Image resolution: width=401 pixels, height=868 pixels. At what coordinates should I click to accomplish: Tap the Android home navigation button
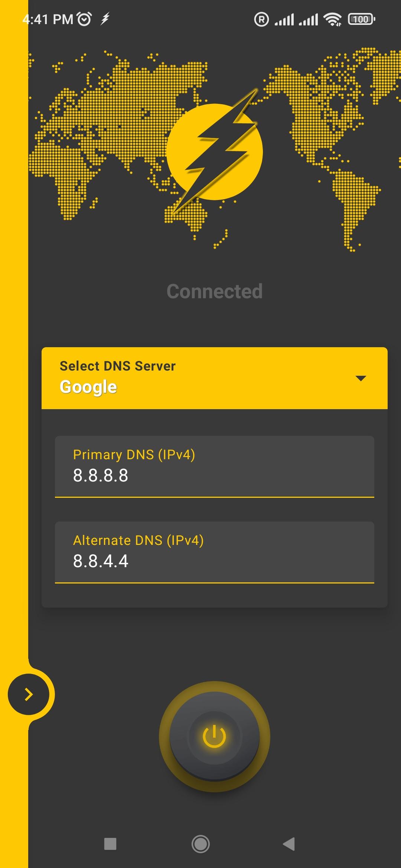[x=200, y=844]
